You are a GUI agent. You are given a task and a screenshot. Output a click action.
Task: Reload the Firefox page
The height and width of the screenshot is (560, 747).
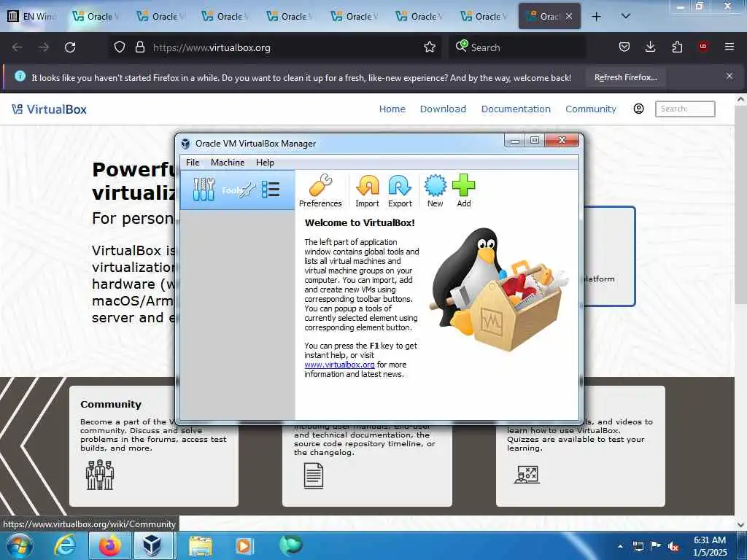[70, 47]
